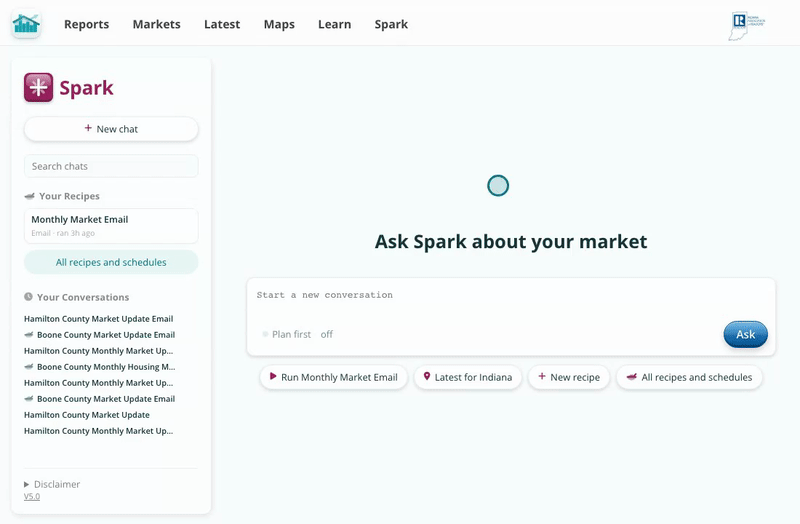Open the Learn nav item
This screenshot has height=524, width=800.
[335, 24]
